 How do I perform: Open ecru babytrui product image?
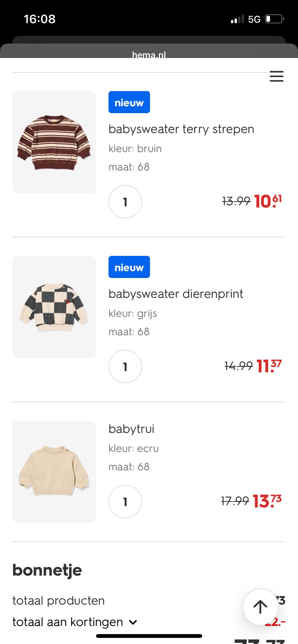coord(54,472)
